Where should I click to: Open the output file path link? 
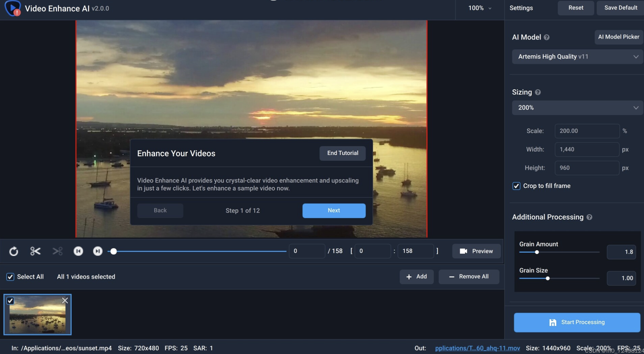477,348
